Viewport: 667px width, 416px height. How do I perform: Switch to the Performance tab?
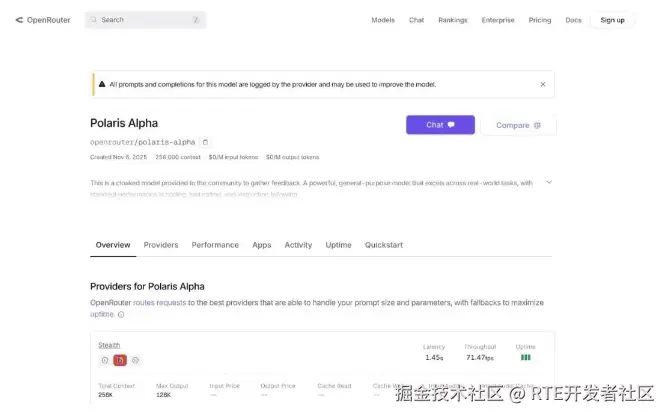(x=215, y=245)
